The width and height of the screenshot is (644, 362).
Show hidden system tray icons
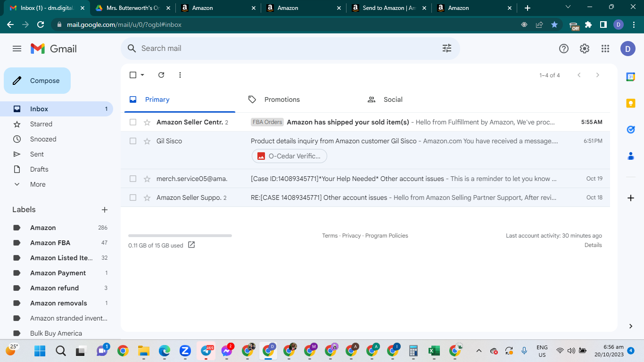(479, 351)
